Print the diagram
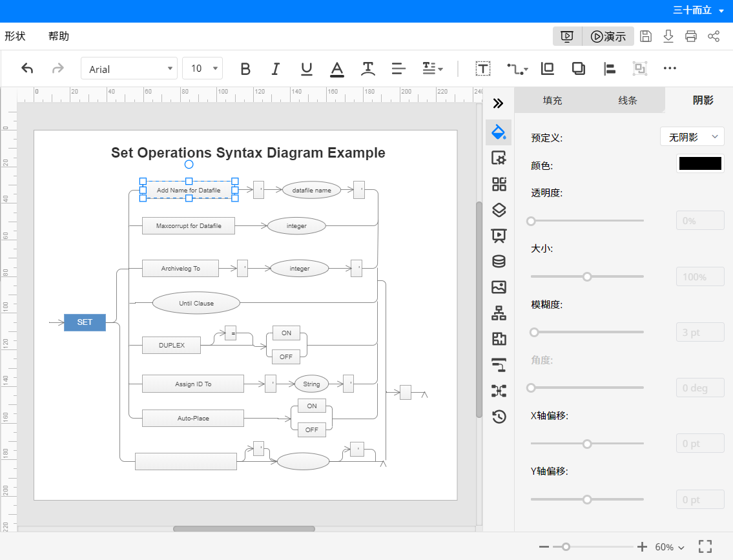Screen dimensions: 733x560 [691, 36]
